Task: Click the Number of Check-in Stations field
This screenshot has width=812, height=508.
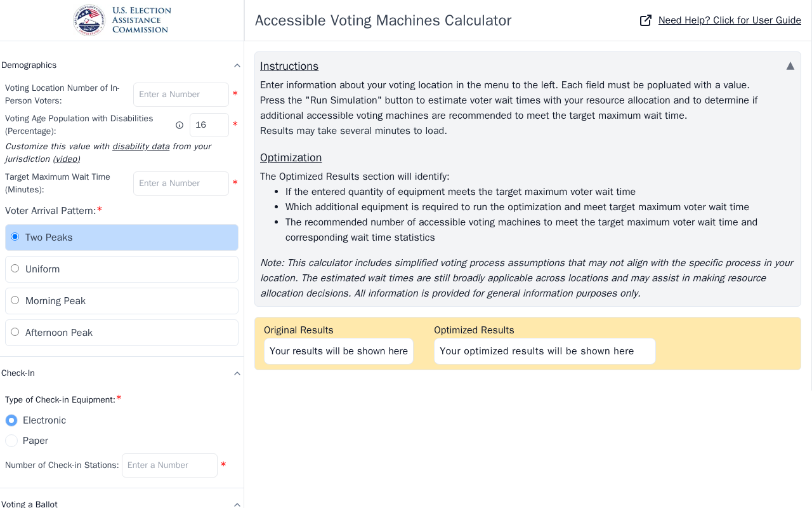Action: click(x=169, y=465)
